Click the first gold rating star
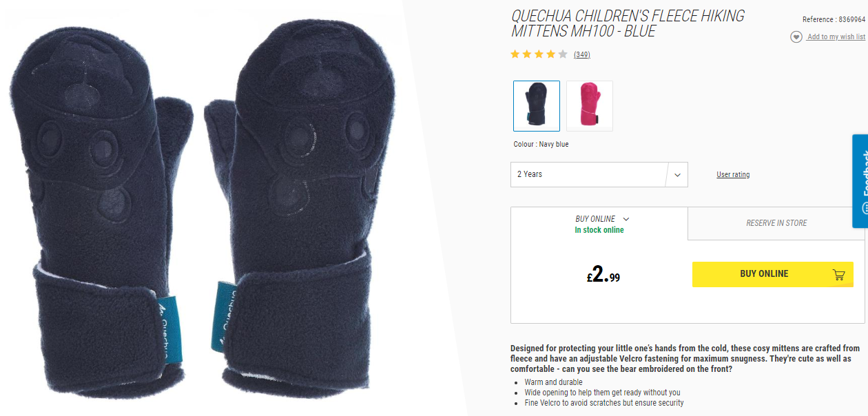 pos(515,54)
